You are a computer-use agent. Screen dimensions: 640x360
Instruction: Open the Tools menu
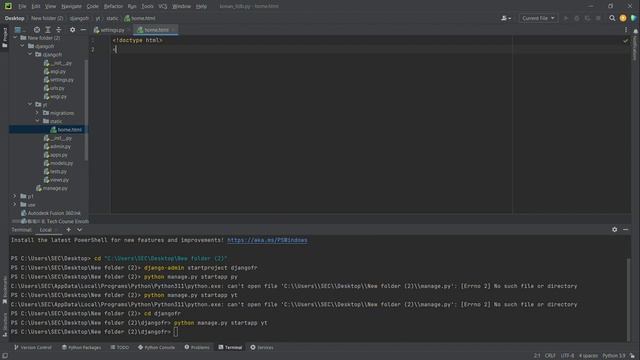[147, 6]
